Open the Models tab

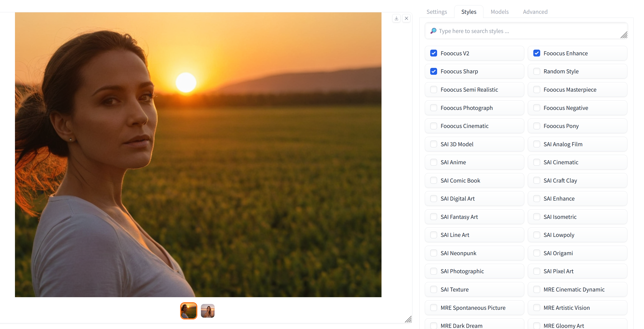pyautogui.click(x=500, y=12)
